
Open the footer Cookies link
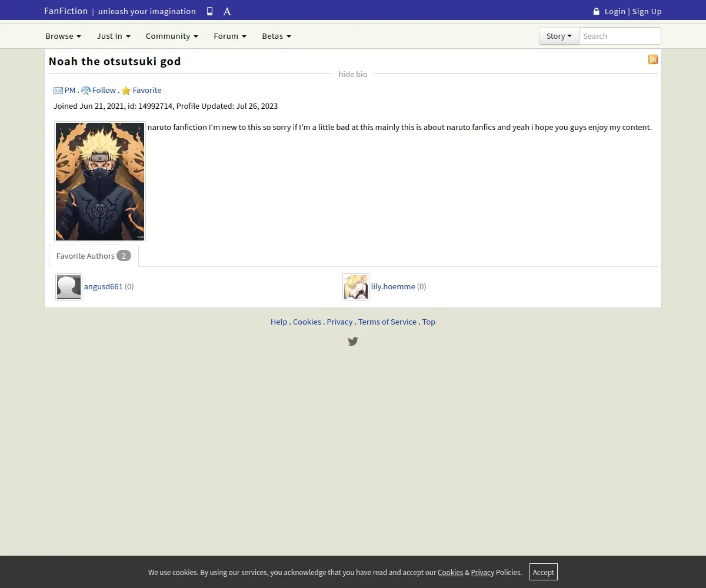tap(307, 322)
